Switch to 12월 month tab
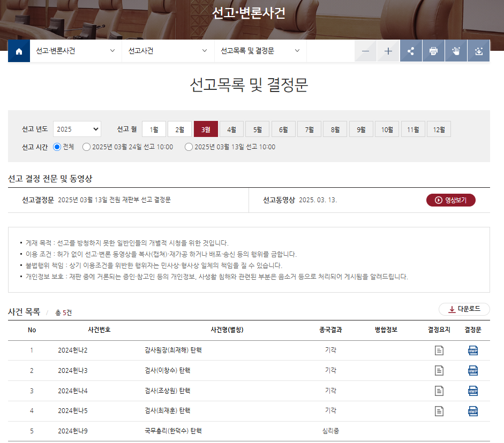The width and height of the screenshot is (504, 443). click(x=439, y=129)
